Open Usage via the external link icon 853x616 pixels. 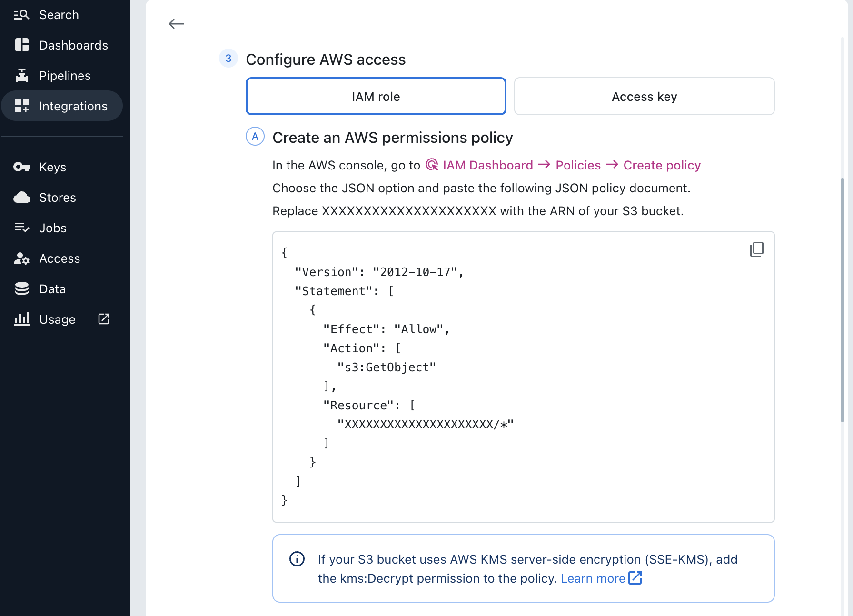tap(104, 319)
